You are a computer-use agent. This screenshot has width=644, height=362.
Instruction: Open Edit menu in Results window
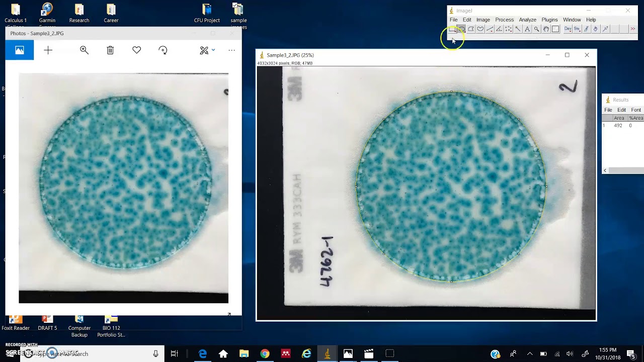pyautogui.click(x=621, y=110)
